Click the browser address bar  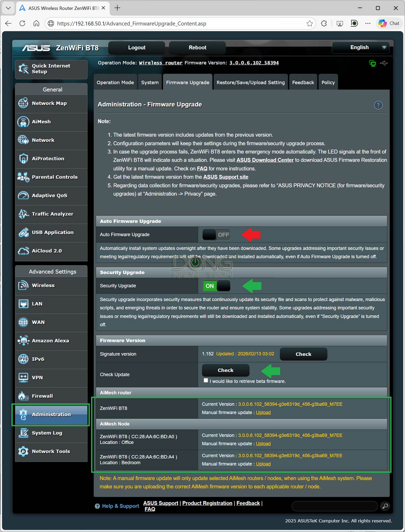click(x=181, y=23)
